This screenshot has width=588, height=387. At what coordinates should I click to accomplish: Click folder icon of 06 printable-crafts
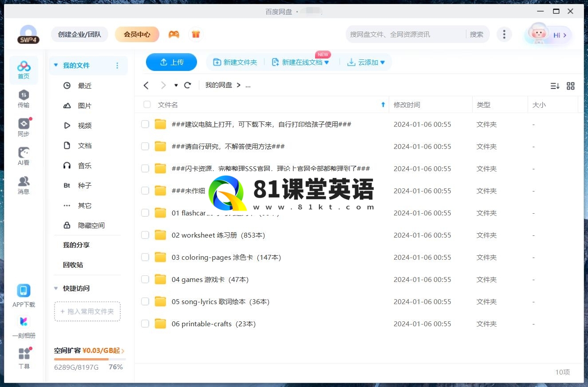click(x=160, y=324)
